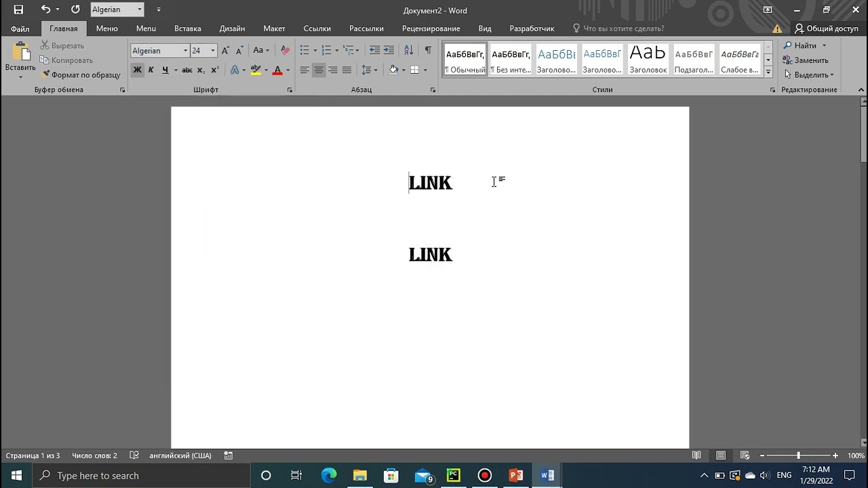The width and height of the screenshot is (868, 488).
Task: Increase paragraph indent
Action: [389, 51]
